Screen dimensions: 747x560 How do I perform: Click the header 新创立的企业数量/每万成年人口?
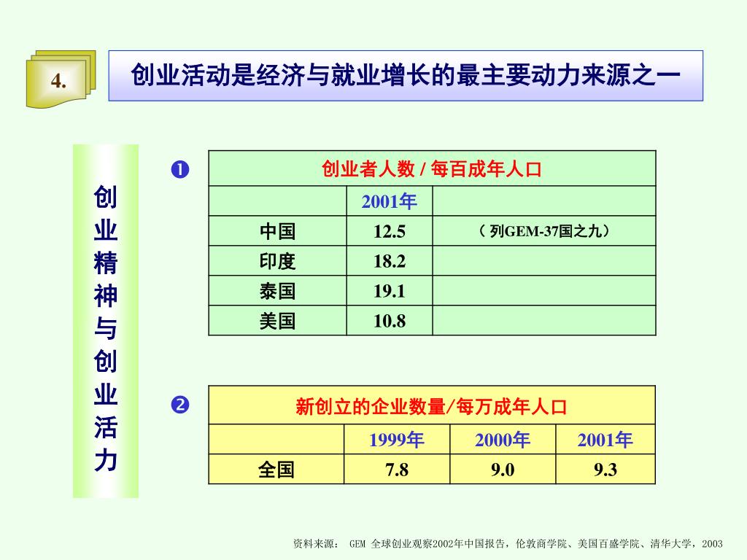432,407
